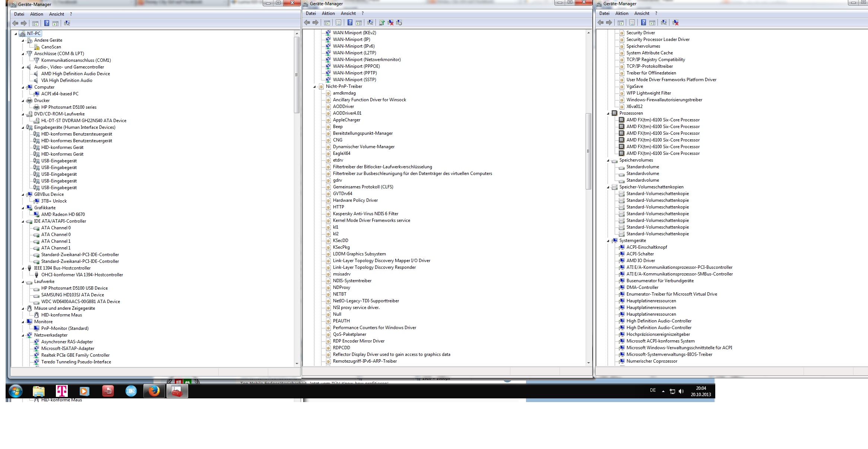Image resolution: width=868 pixels, height=449 pixels.
Task: Collapse Andere Geräte category
Action: click(x=23, y=40)
